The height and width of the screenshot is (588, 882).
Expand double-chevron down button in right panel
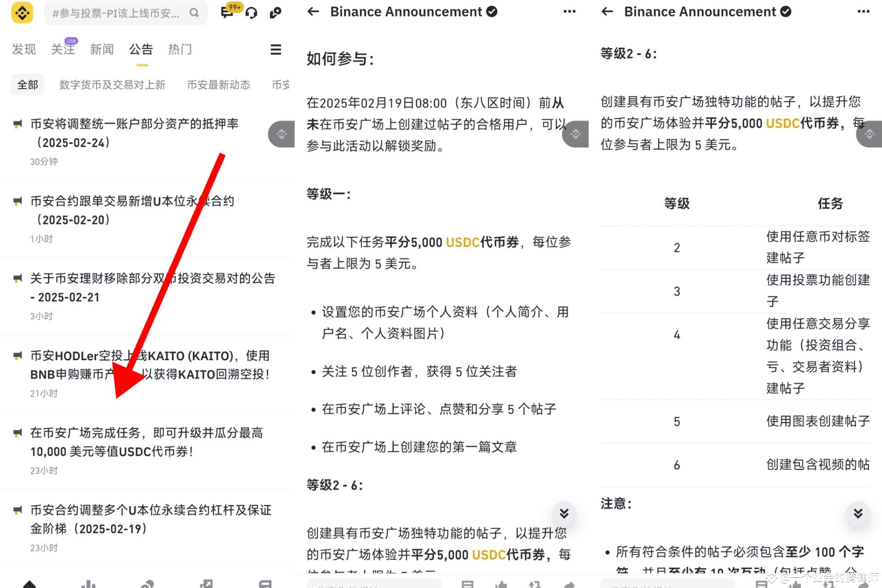coord(858,513)
